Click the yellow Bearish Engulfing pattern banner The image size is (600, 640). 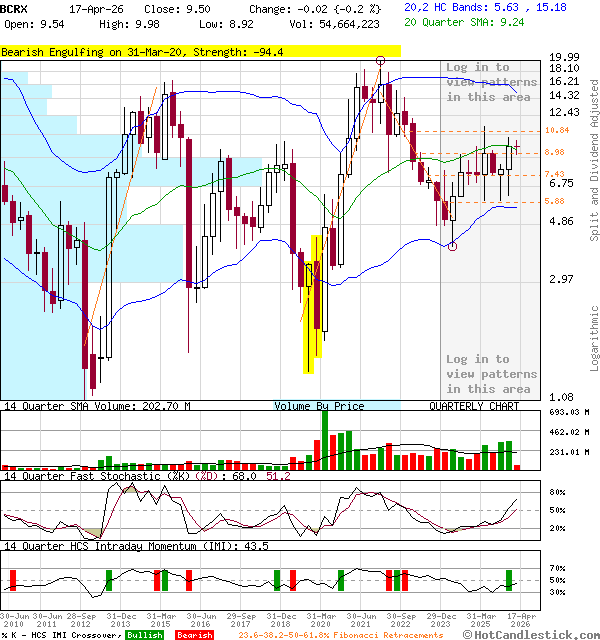coord(200,51)
